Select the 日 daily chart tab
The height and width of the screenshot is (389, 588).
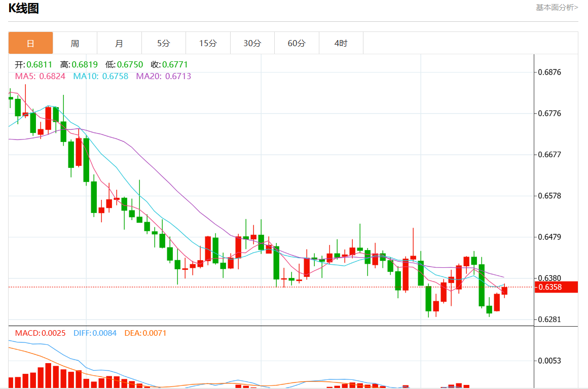coord(30,43)
